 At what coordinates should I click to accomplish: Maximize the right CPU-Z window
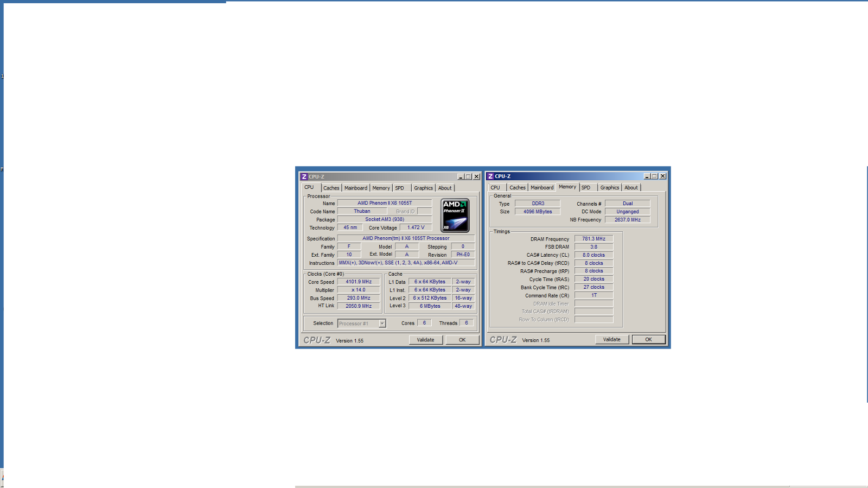point(654,176)
